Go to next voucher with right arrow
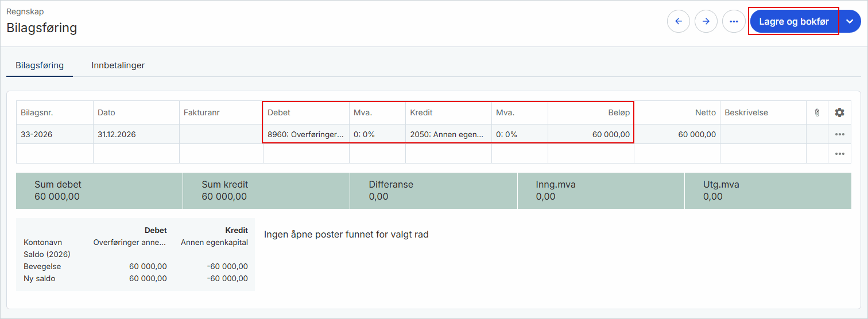868x319 pixels. [706, 21]
